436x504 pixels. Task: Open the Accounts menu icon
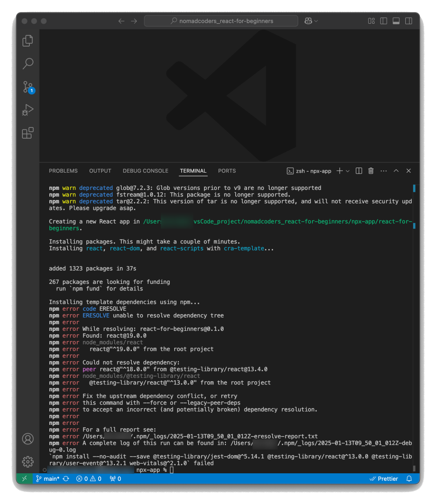tap(27, 439)
